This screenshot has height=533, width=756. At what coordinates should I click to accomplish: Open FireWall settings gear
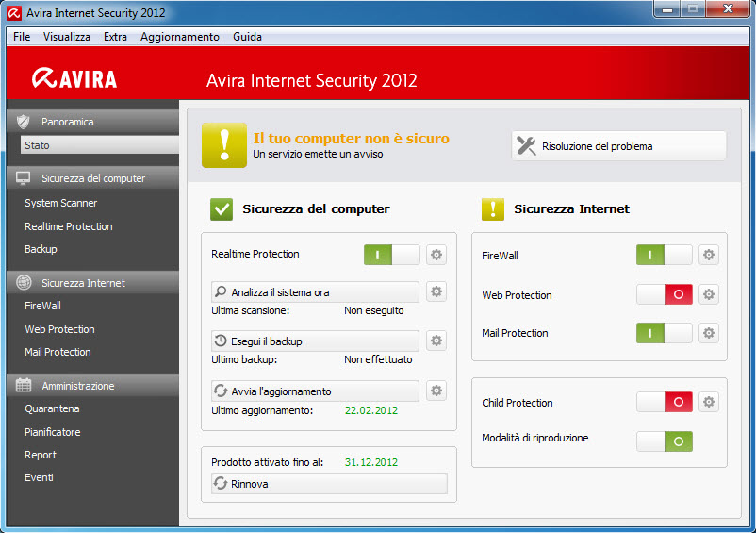click(x=709, y=255)
